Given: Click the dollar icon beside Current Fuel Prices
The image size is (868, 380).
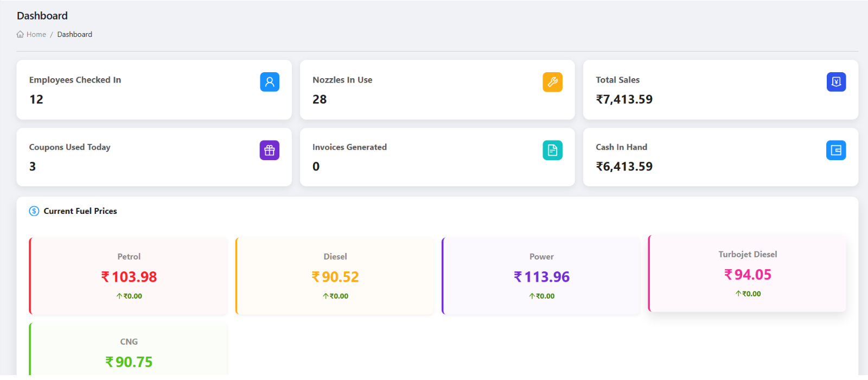Looking at the screenshot, I should pyautogui.click(x=34, y=211).
